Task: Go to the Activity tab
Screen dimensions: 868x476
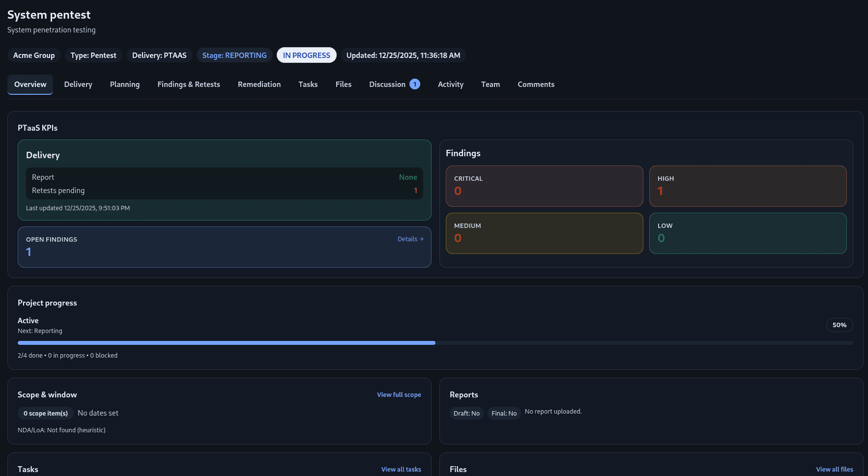Action: [x=450, y=84]
